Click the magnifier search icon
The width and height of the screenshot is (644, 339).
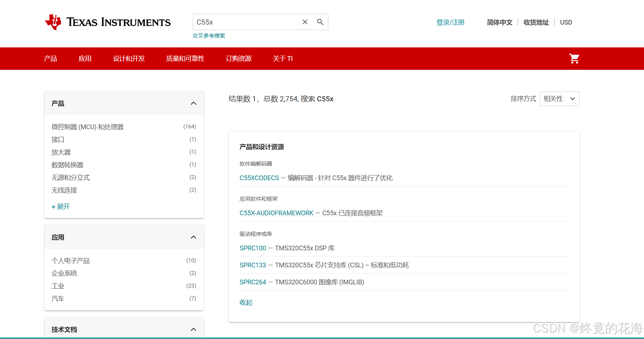(320, 22)
